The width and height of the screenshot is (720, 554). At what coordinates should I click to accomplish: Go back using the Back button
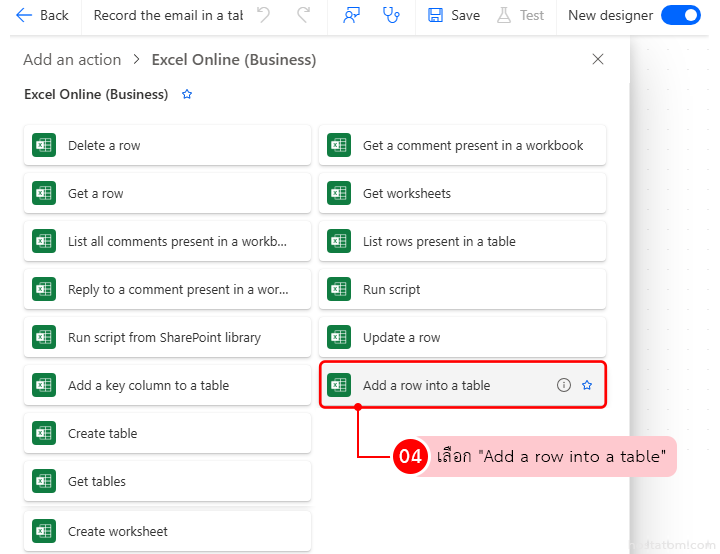click(43, 15)
